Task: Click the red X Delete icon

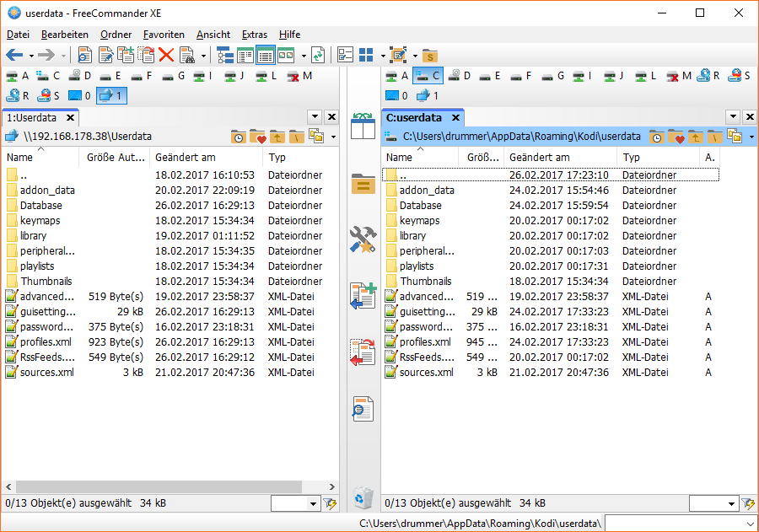Action: click(166, 55)
